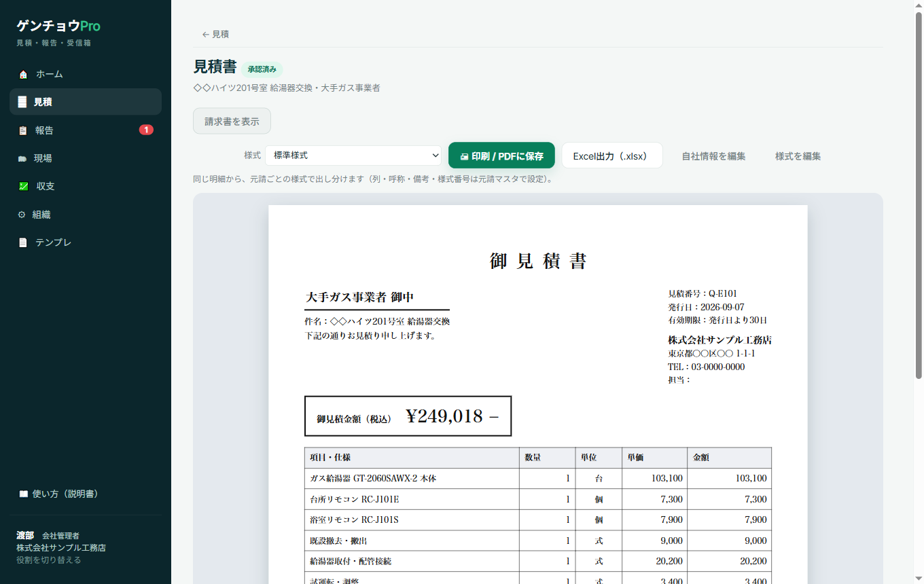Click unit price 20,200 cell
The image size is (924, 584).
[x=654, y=562]
